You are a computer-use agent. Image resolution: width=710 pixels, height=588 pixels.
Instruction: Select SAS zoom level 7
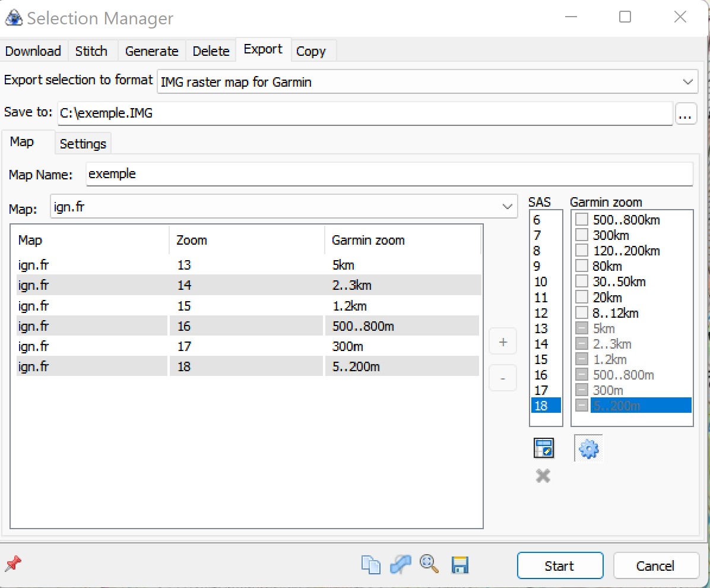(546, 235)
